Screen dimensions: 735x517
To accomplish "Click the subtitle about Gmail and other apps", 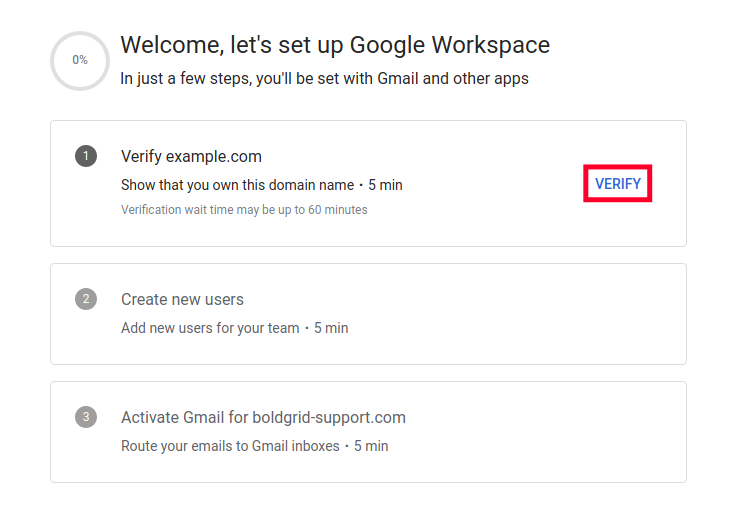I will pos(324,78).
